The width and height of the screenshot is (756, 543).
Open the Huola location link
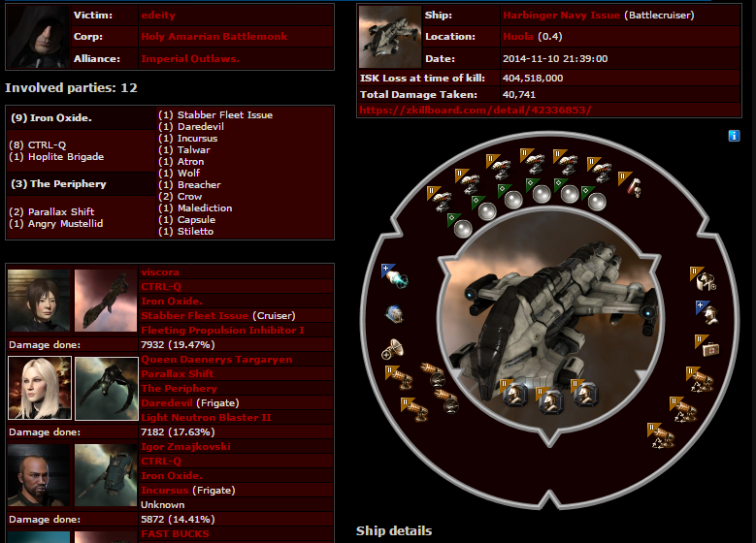[518, 37]
